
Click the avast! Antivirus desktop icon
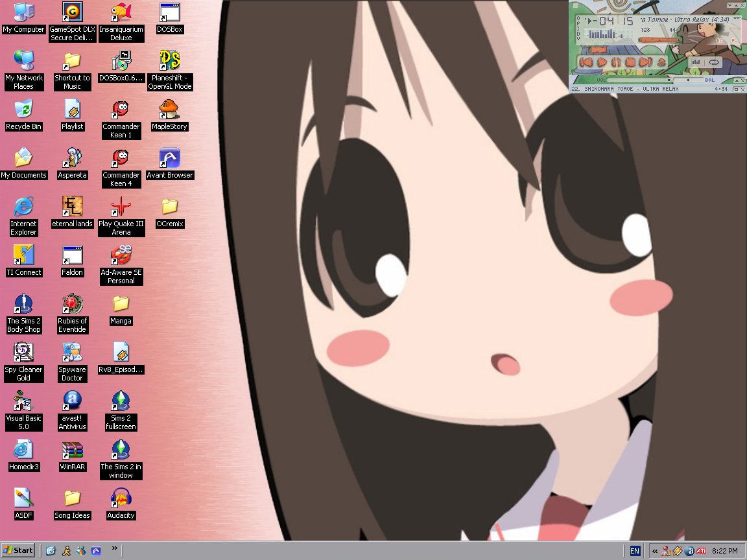click(72, 401)
